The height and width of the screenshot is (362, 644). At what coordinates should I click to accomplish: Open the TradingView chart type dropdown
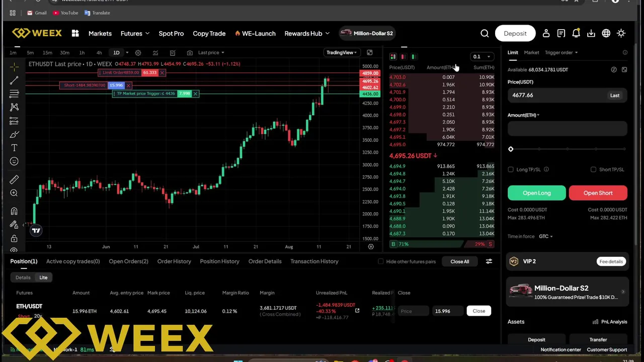[x=342, y=52]
